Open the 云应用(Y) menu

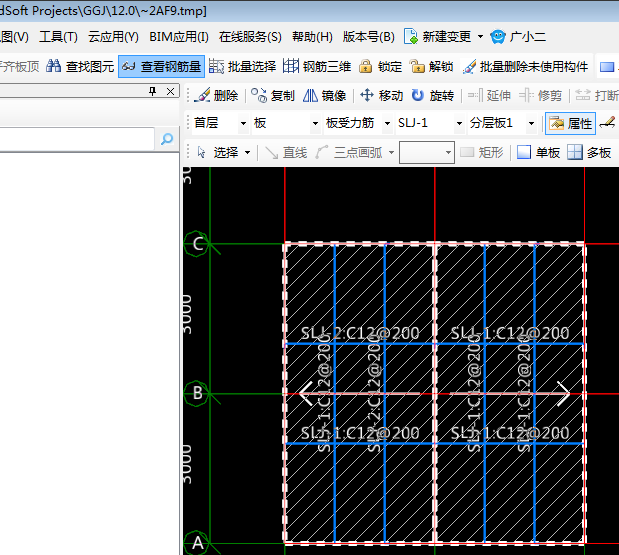[x=113, y=37]
